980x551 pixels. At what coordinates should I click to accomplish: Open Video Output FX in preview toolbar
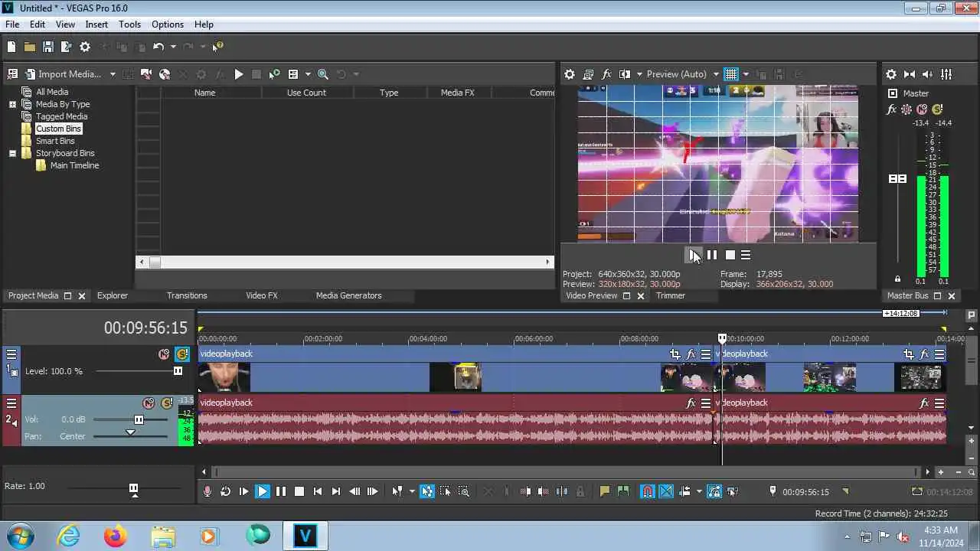(606, 74)
